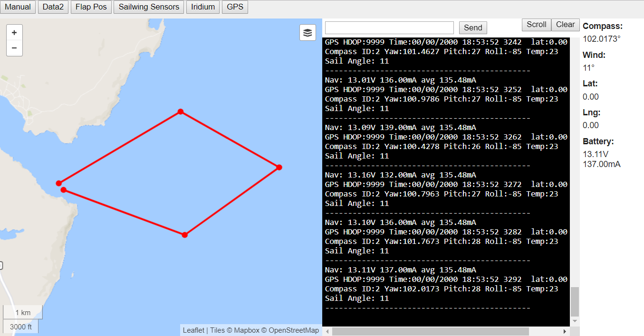Viewport: 644px width, 336px height.
Task: Select the Iridium tab
Action: click(x=203, y=7)
